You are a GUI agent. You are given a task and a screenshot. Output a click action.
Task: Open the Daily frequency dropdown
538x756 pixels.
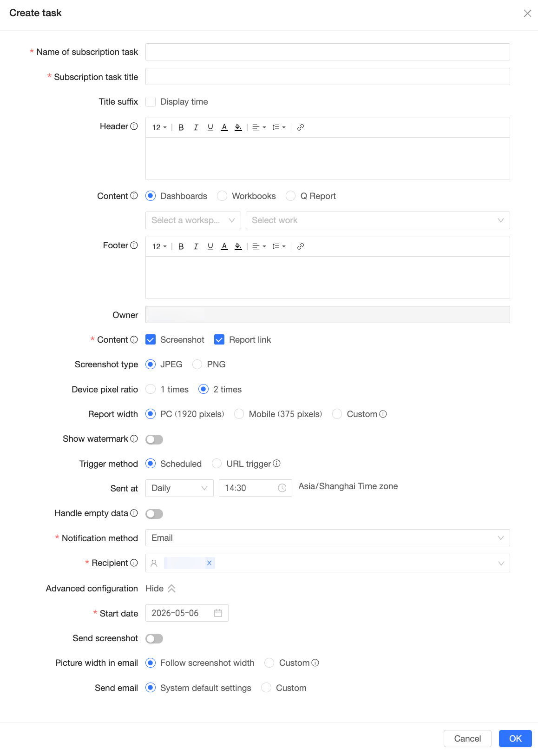[x=179, y=488]
